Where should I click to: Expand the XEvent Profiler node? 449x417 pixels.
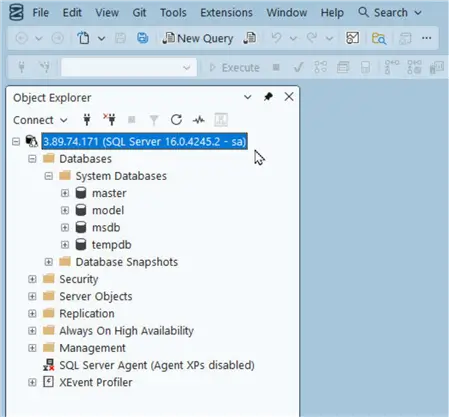tap(32, 382)
